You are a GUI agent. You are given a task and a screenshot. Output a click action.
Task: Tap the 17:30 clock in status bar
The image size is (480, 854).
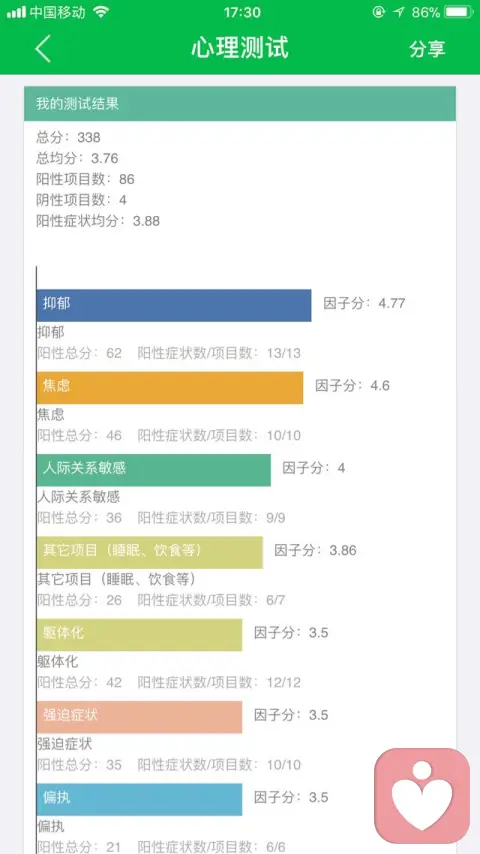pyautogui.click(x=242, y=12)
